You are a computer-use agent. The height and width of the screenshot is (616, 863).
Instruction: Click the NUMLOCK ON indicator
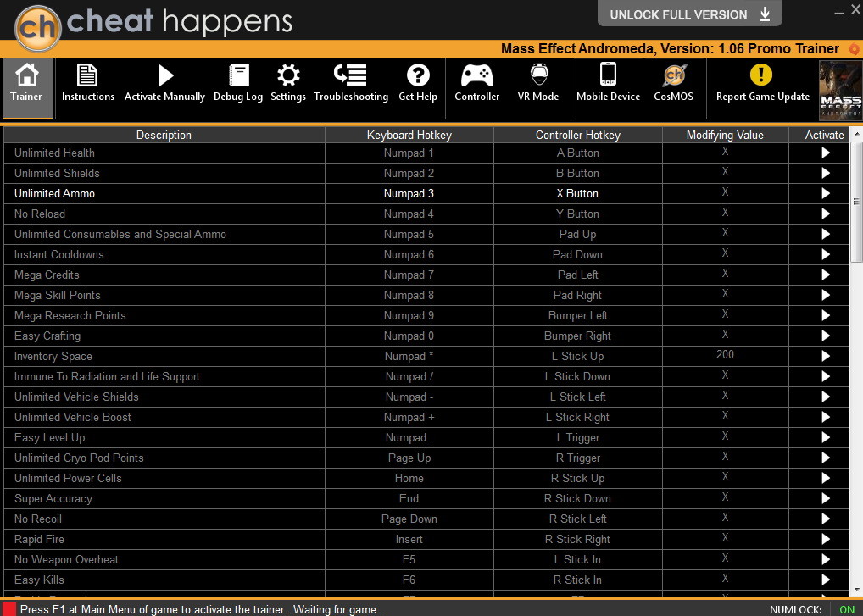pyautogui.click(x=847, y=609)
